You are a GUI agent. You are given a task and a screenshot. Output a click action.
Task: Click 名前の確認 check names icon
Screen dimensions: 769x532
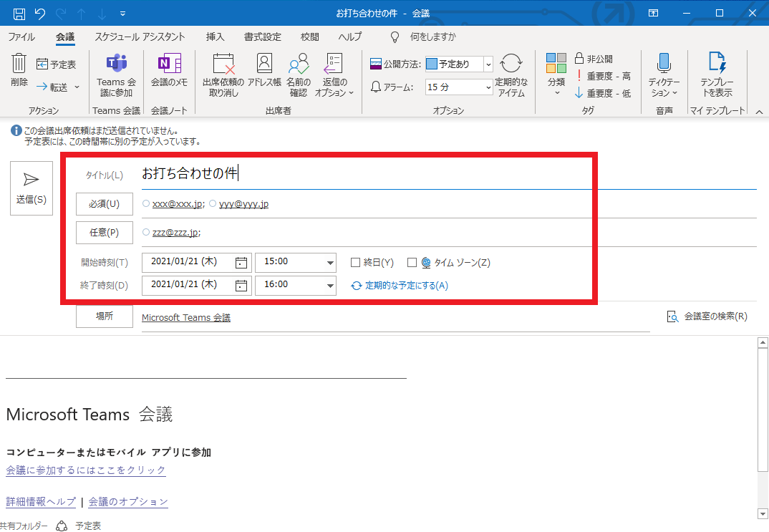click(x=299, y=63)
